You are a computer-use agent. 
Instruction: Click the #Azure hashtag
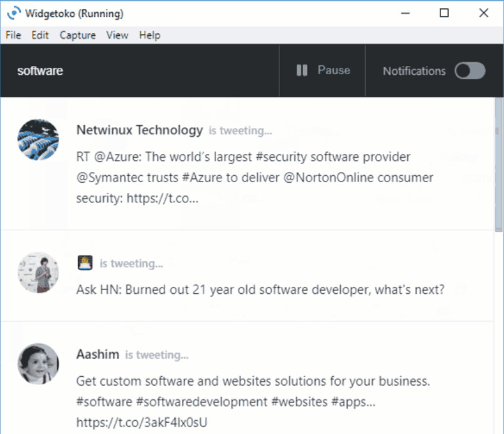click(x=202, y=178)
